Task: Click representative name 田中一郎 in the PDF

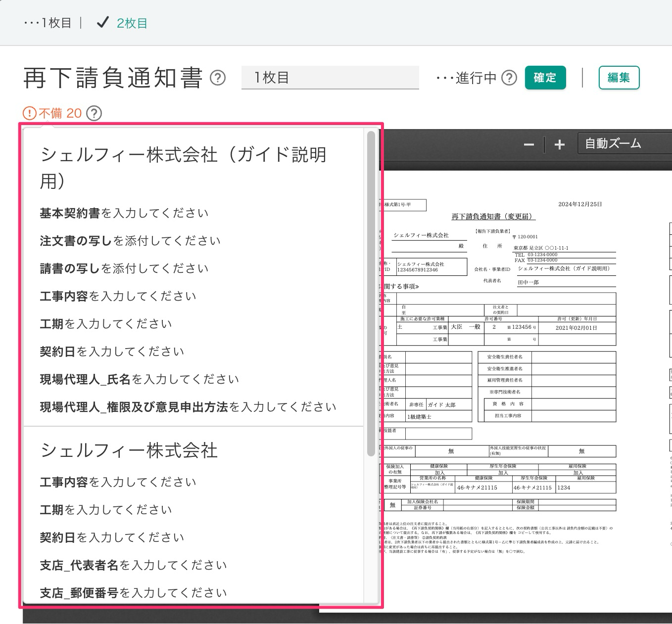Action: pyautogui.click(x=528, y=282)
